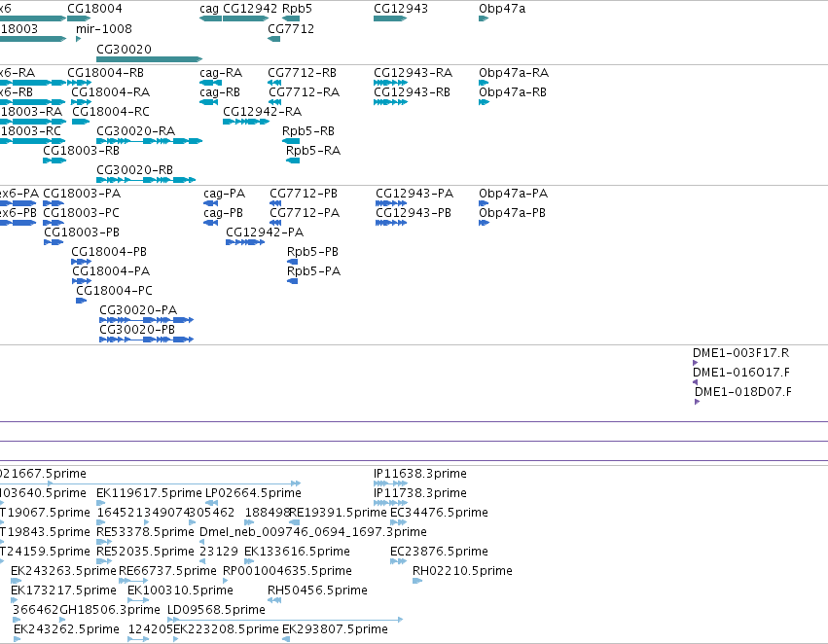Viewport: 828px width, 644px height.
Task: Select protein CG12943-PB
Action: click(x=414, y=213)
